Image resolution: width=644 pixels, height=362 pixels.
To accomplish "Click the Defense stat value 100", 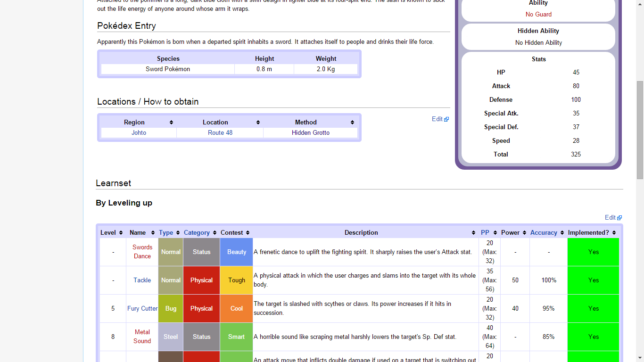I will [x=576, y=100].
